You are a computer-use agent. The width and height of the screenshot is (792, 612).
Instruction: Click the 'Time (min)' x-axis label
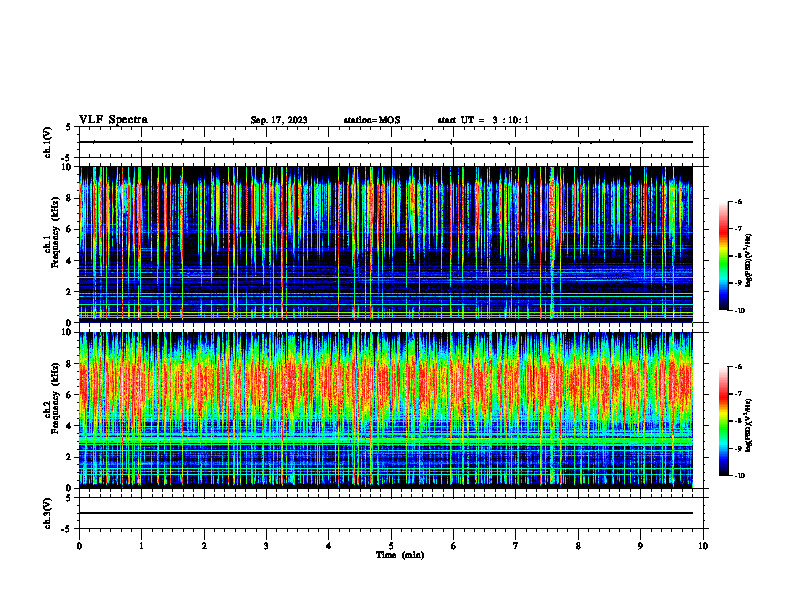coord(400,555)
